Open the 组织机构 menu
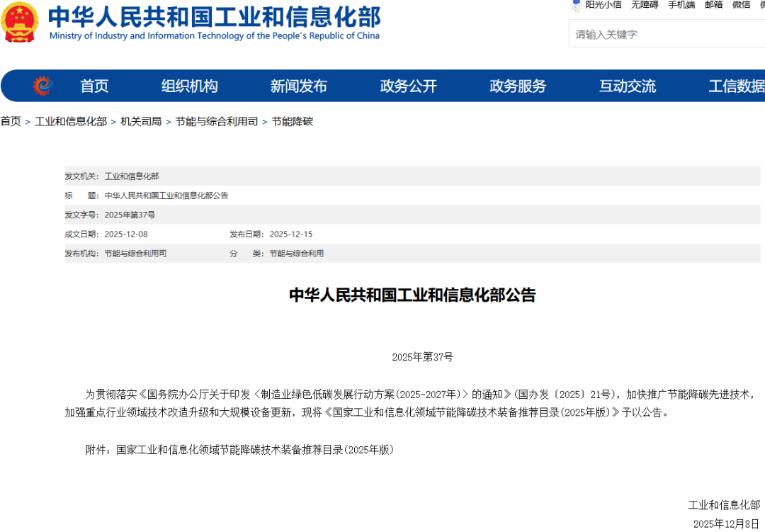This screenshot has width=765, height=532. pos(190,86)
